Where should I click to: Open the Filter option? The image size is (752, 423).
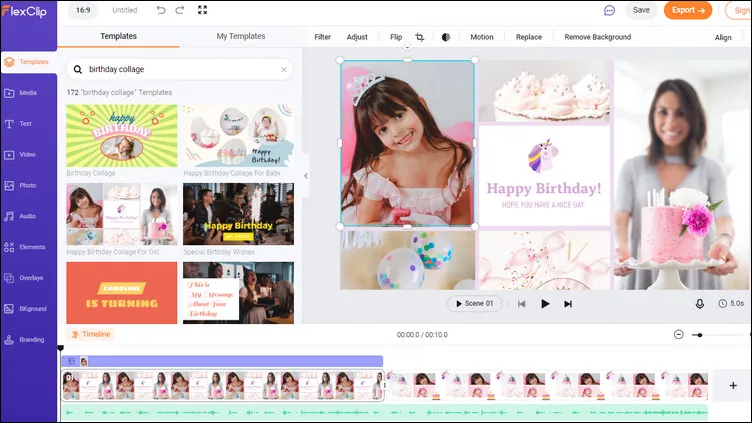pos(322,37)
